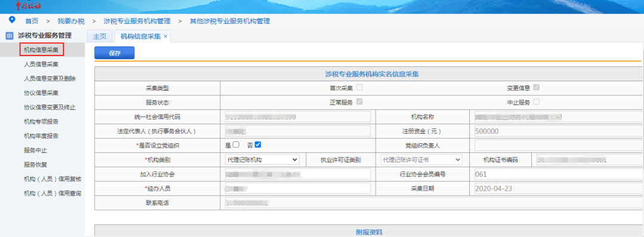Open 人员信息采集 in the sidebar
Screen dimensions: 644x237
pyautogui.click(x=41, y=64)
